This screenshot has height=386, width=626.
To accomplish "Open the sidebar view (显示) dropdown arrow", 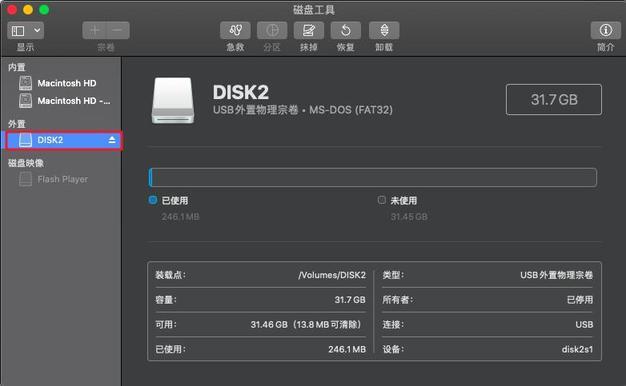I will pyautogui.click(x=37, y=31).
